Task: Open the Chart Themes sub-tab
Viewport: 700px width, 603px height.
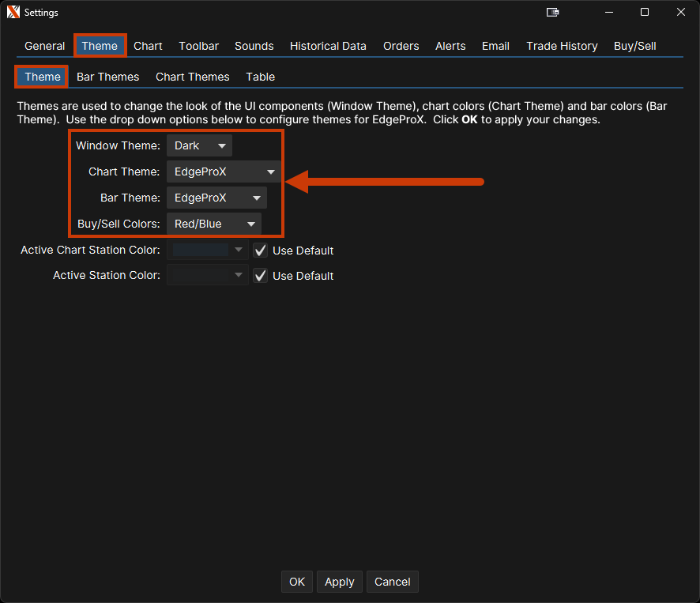Action: tap(193, 77)
